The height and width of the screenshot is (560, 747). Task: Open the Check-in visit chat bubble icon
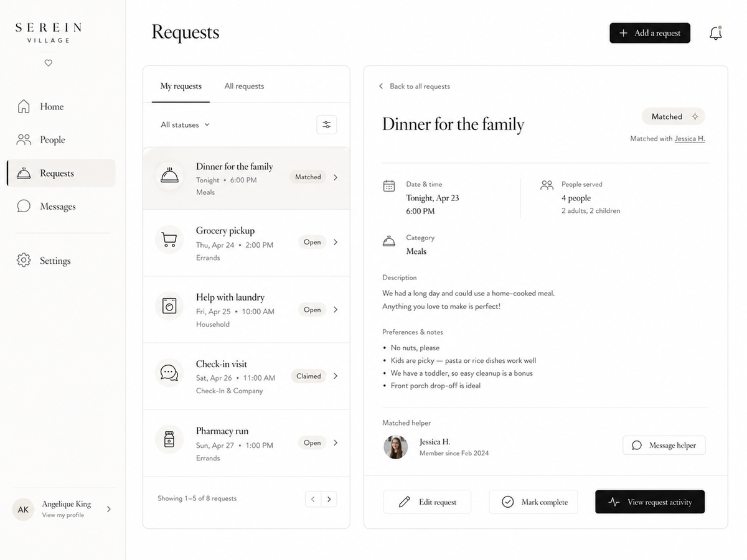tap(169, 373)
